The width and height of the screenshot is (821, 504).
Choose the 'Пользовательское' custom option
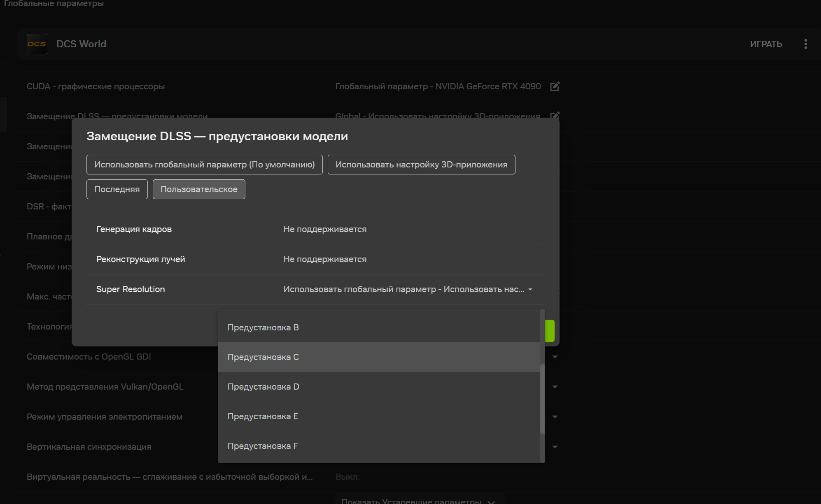click(199, 189)
